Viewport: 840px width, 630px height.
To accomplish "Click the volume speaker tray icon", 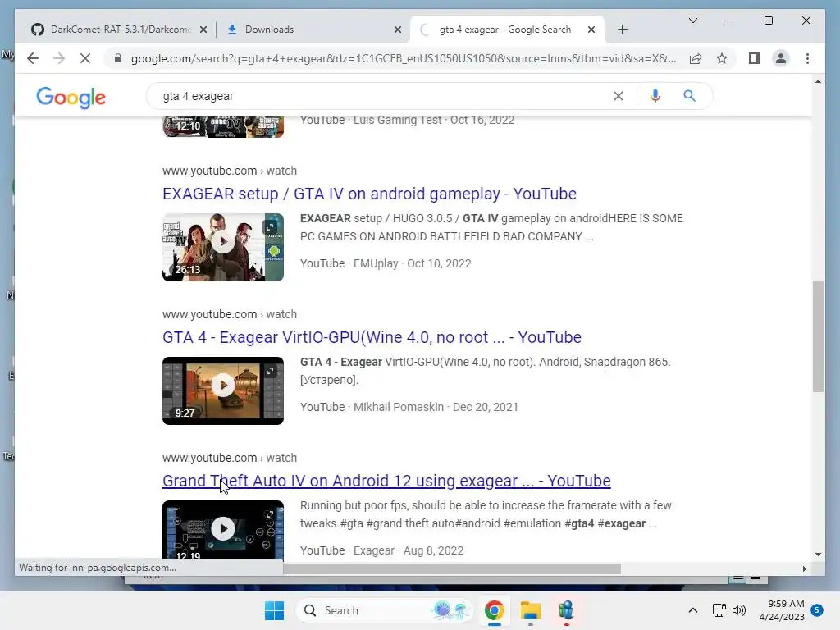I will 739,610.
